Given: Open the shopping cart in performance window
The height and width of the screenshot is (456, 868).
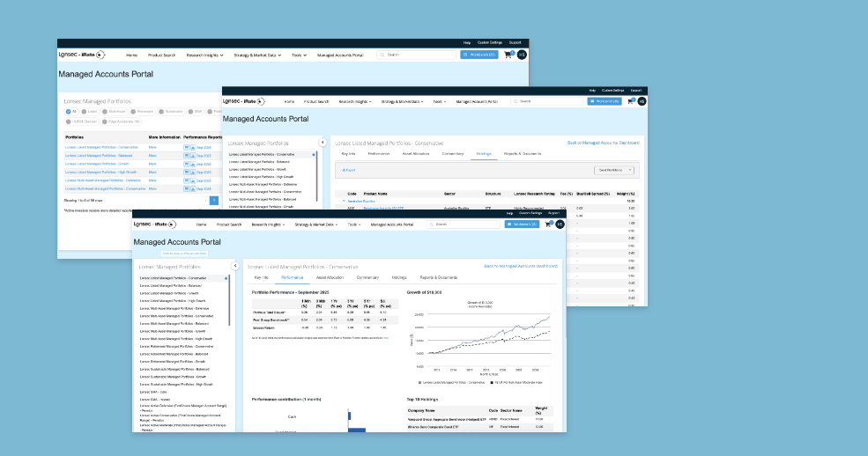Looking at the screenshot, I should tap(548, 224).
